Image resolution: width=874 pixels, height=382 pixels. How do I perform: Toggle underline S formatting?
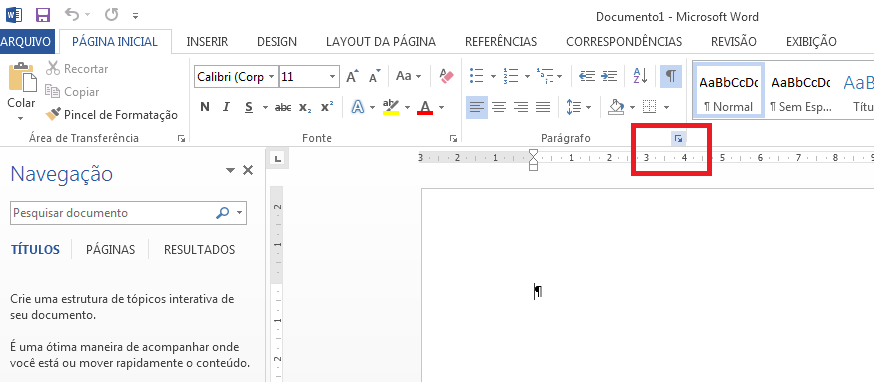click(249, 107)
